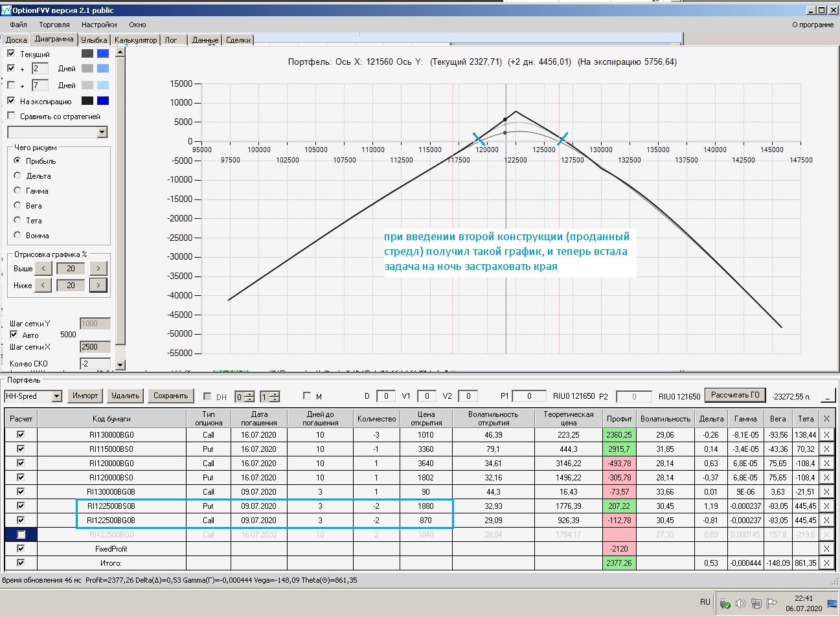
Task: Click the Импорт button
Action: [x=85, y=396]
